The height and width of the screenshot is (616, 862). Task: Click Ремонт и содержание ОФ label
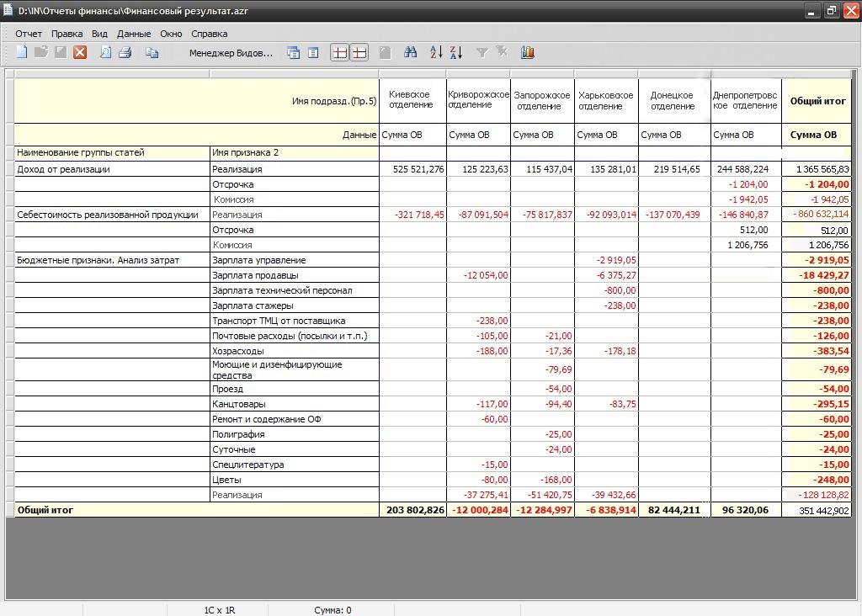pyautogui.click(x=294, y=419)
